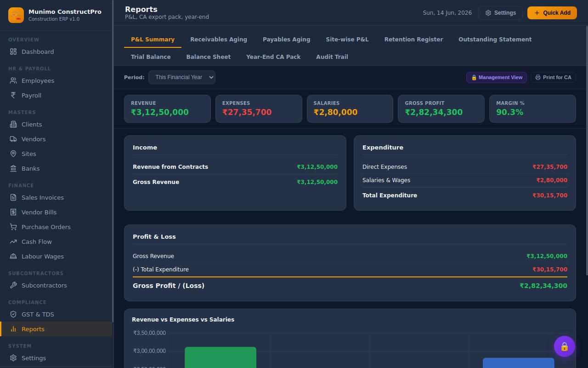
Task: Click the Sites map pin icon
Action: click(13, 154)
